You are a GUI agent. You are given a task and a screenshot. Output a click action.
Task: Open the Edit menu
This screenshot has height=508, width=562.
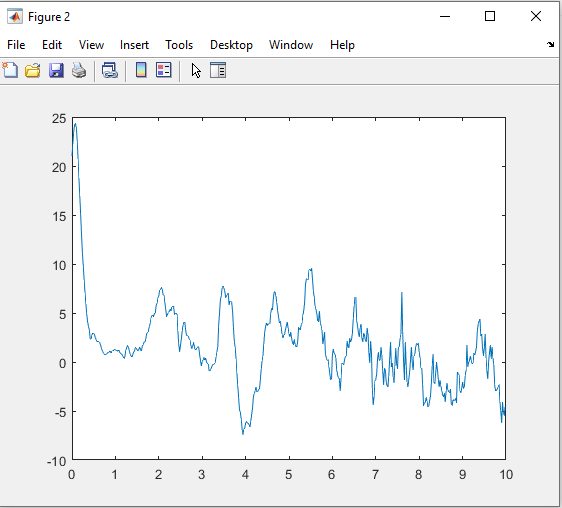point(52,45)
